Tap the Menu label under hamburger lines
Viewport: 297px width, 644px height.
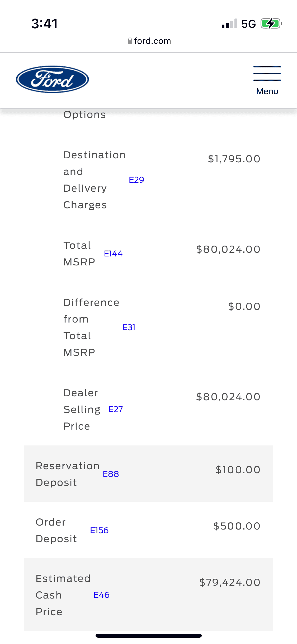click(267, 91)
